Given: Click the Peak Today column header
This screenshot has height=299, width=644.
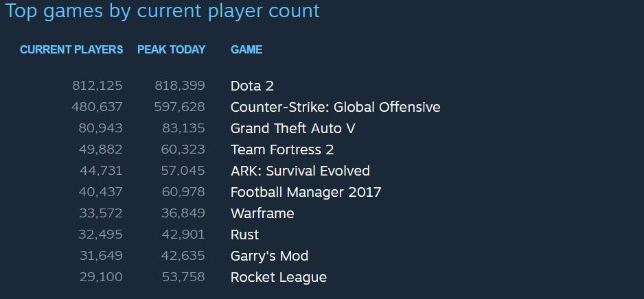Looking at the screenshot, I should (x=171, y=49).
